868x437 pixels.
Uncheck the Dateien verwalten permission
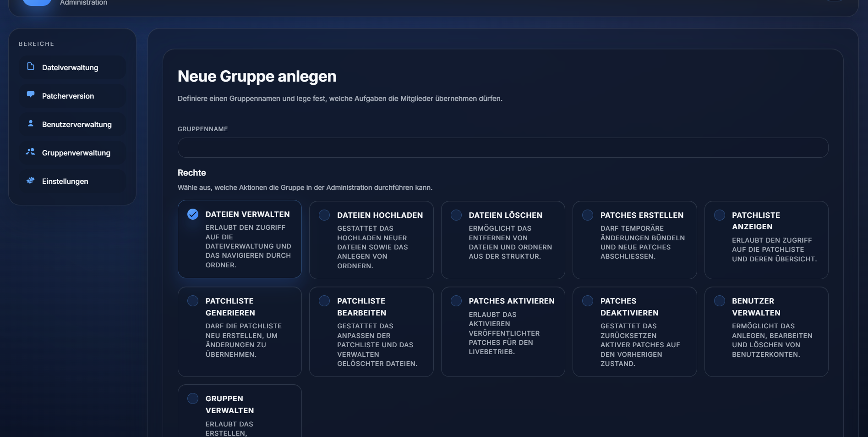coord(193,214)
